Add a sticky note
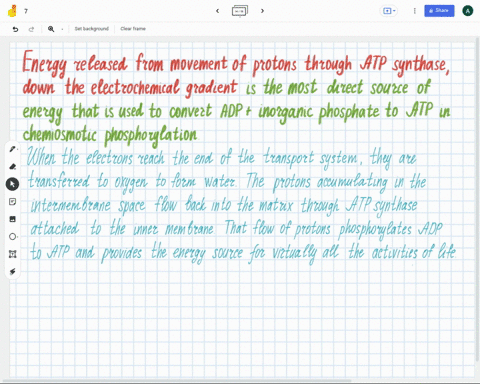 tap(12, 202)
